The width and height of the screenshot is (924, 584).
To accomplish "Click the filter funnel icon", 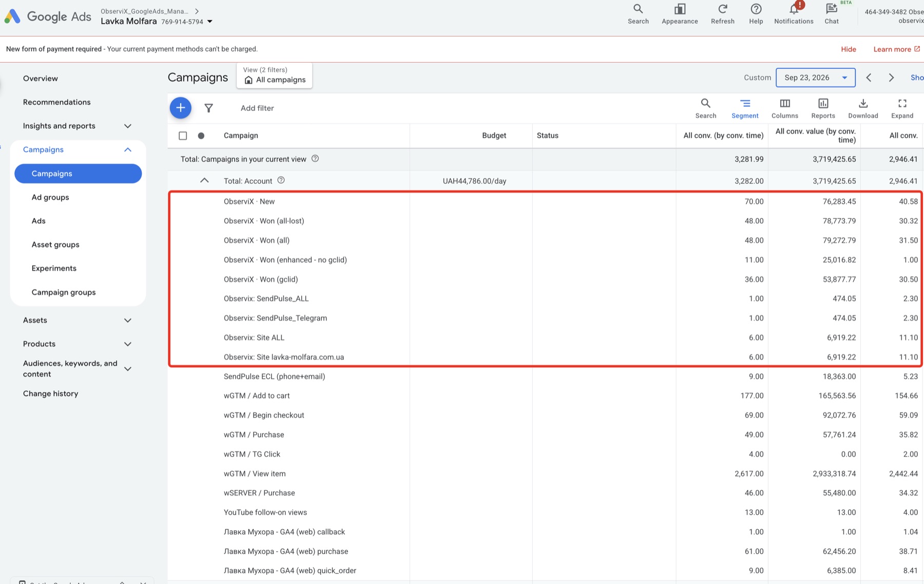I will tap(208, 108).
